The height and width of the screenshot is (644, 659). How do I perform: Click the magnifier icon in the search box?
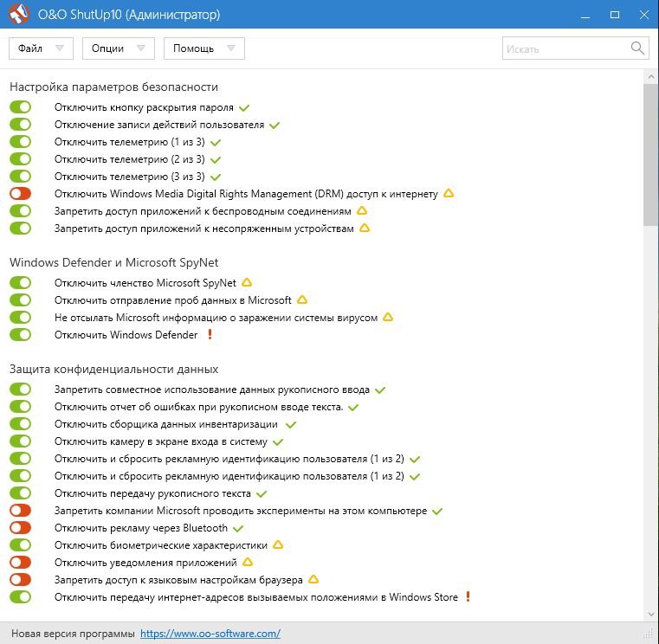click(637, 48)
